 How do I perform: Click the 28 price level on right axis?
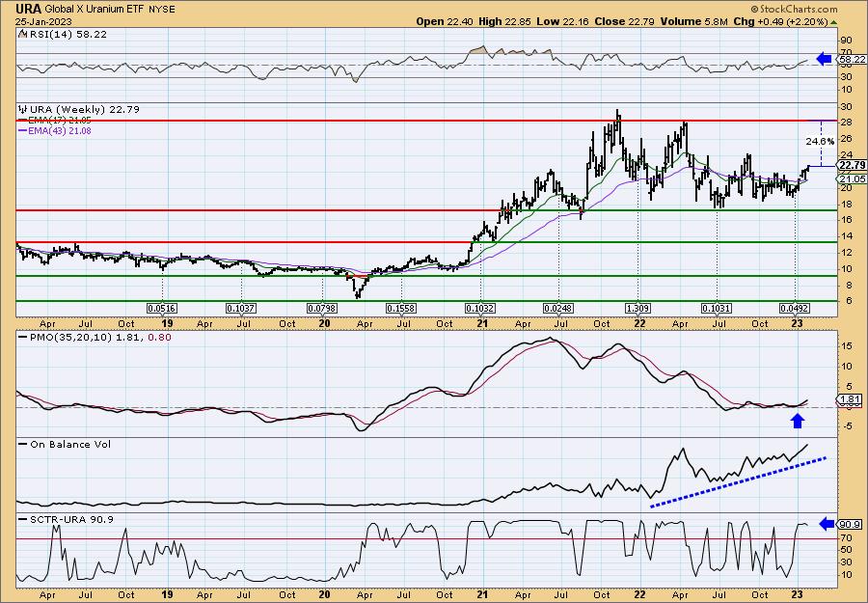click(845, 123)
